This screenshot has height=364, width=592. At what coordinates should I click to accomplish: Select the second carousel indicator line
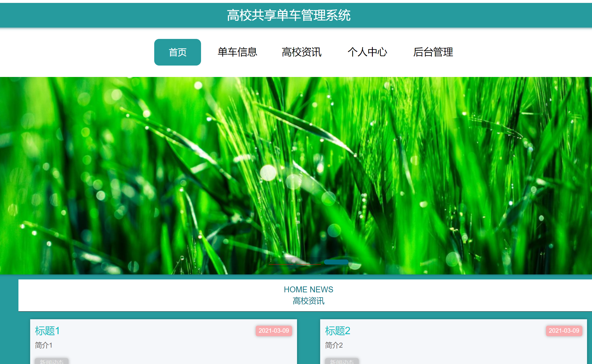click(308, 264)
